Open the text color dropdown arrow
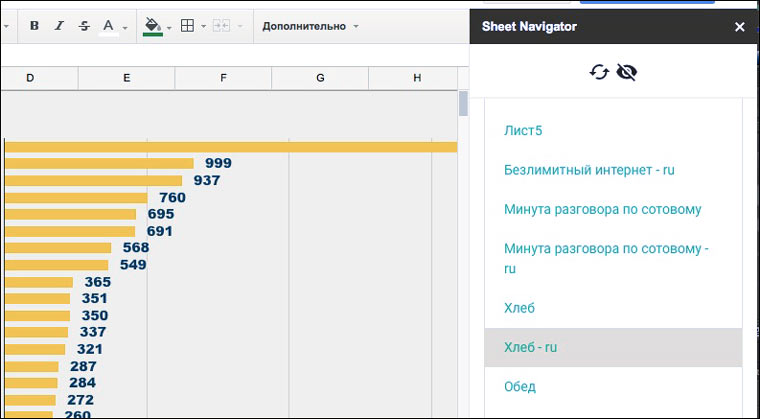The image size is (760, 419). tap(125, 27)
